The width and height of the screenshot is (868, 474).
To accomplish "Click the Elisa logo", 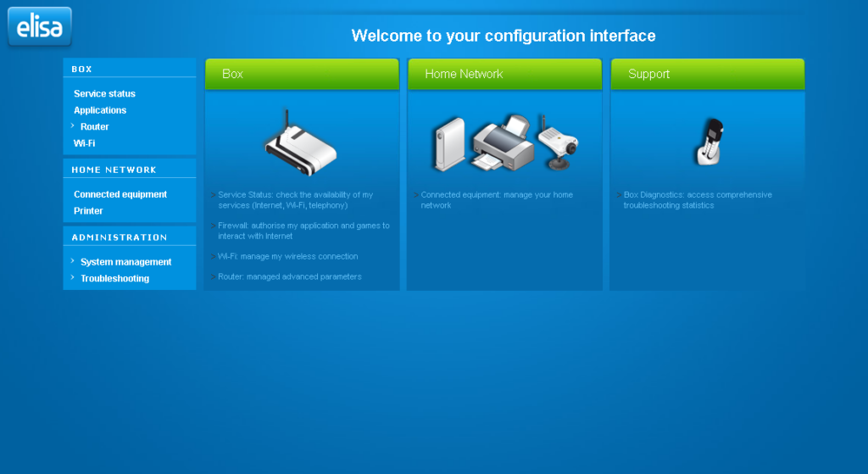I will point(40,27).
